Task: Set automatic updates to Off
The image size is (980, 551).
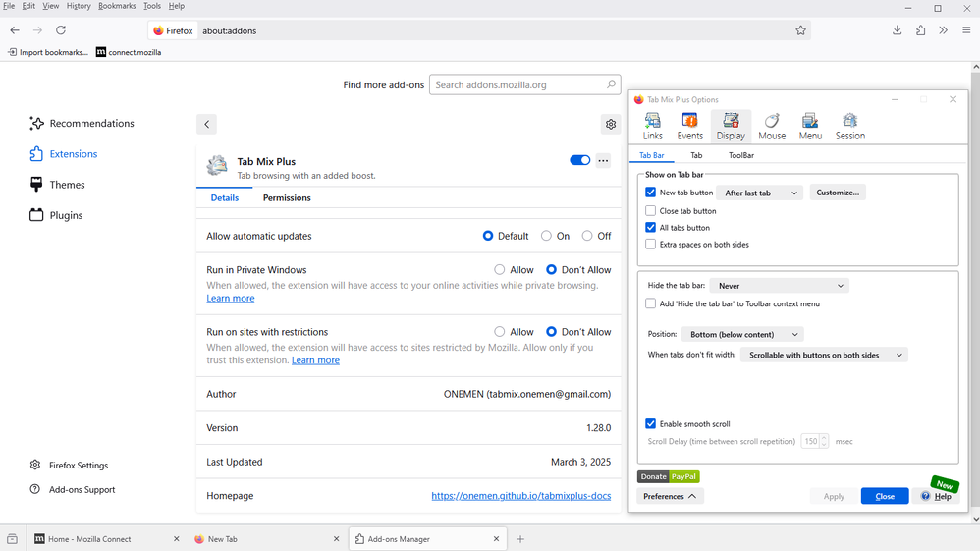Action: coord(587,236)
